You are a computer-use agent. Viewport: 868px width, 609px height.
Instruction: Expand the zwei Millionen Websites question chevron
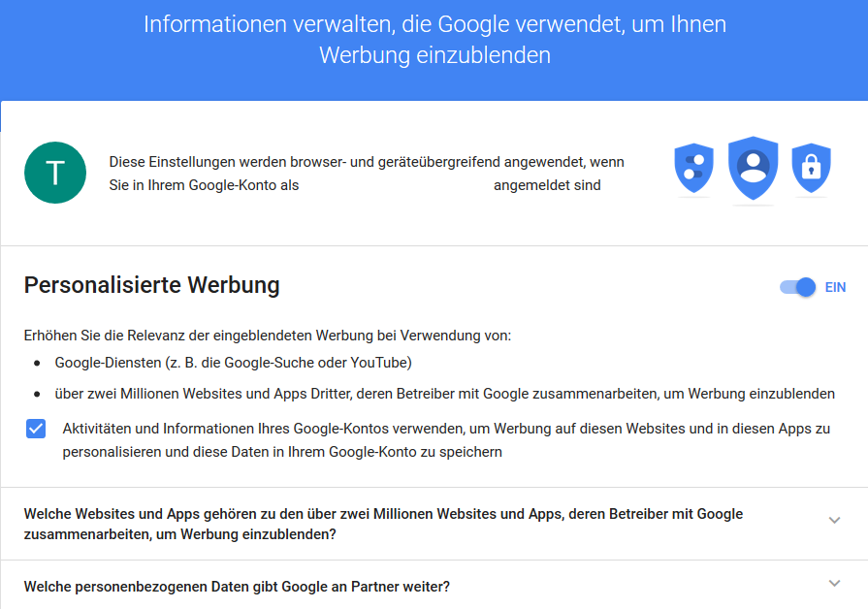[x=834, y=520]
